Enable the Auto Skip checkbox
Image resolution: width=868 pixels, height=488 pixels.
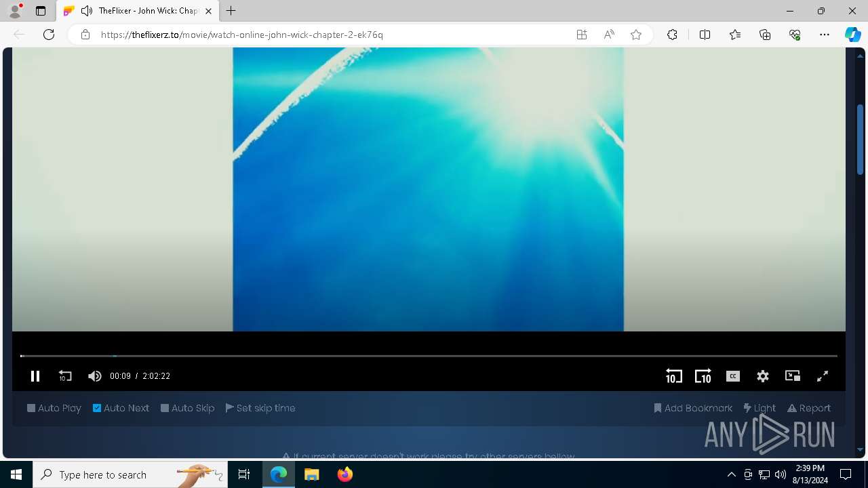coord(188,408)
